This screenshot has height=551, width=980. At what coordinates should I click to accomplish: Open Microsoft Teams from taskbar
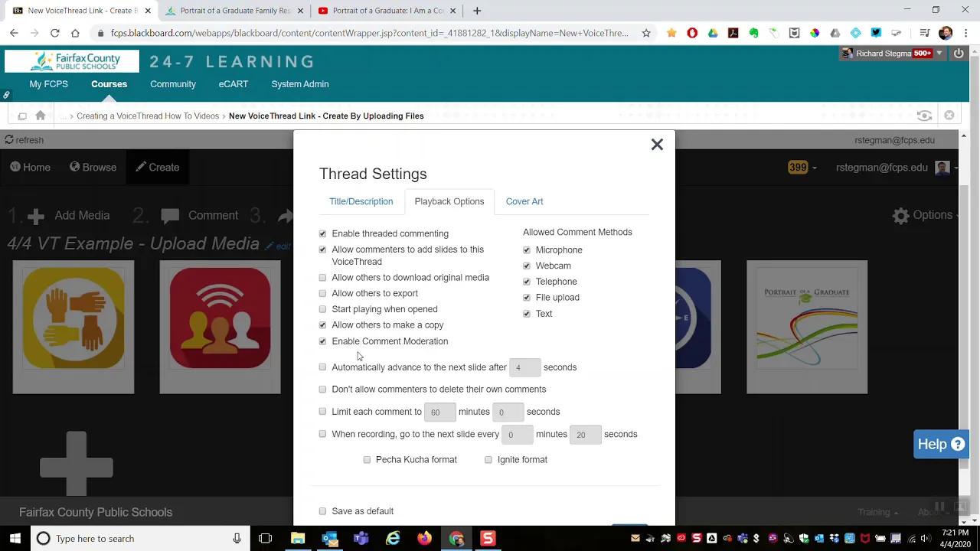[x=361, y=539]
